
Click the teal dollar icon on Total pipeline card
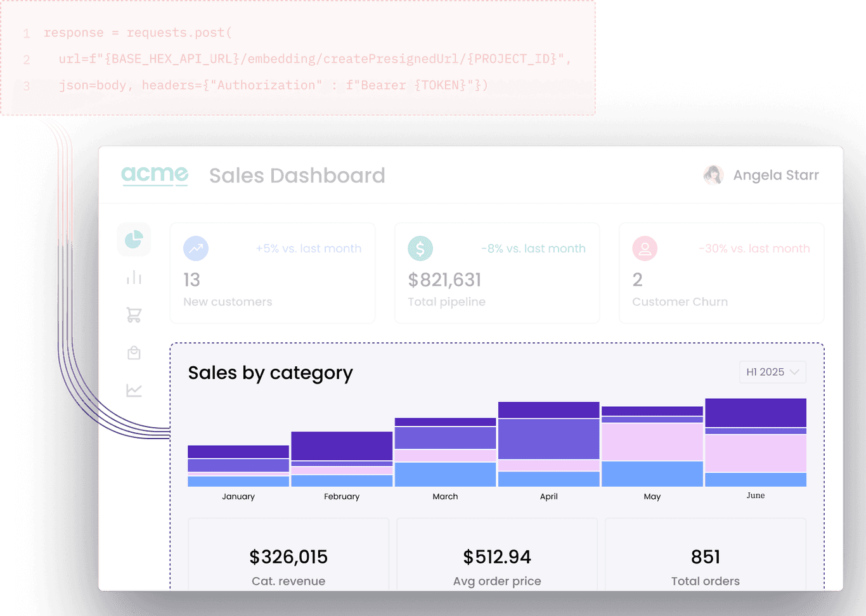click(420, 248)
